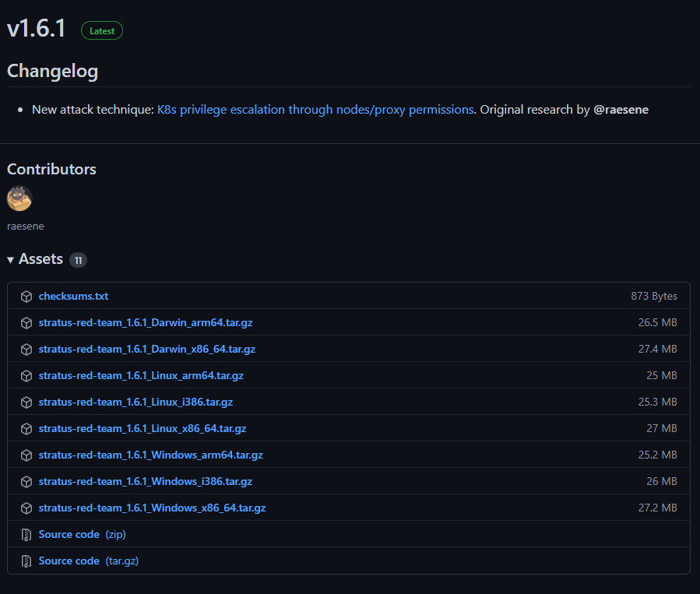
Task: Download checksums.txt
Action: coord(73,297)
